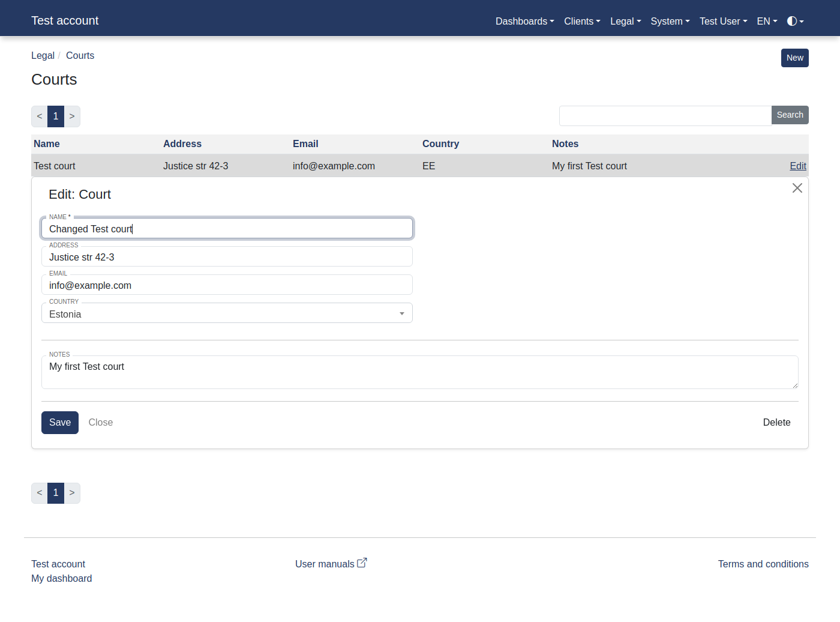Expand the Country dropdown showing Estonia
The height and width of the screenshot is (622, 840).
coord(227,314)
